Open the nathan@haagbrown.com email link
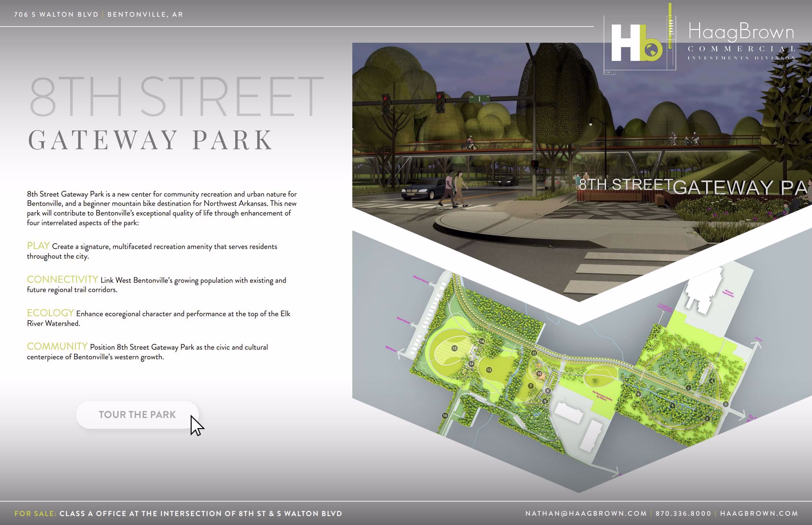The height and width of the screenshot is (525, 812). (x=586, y=513)
